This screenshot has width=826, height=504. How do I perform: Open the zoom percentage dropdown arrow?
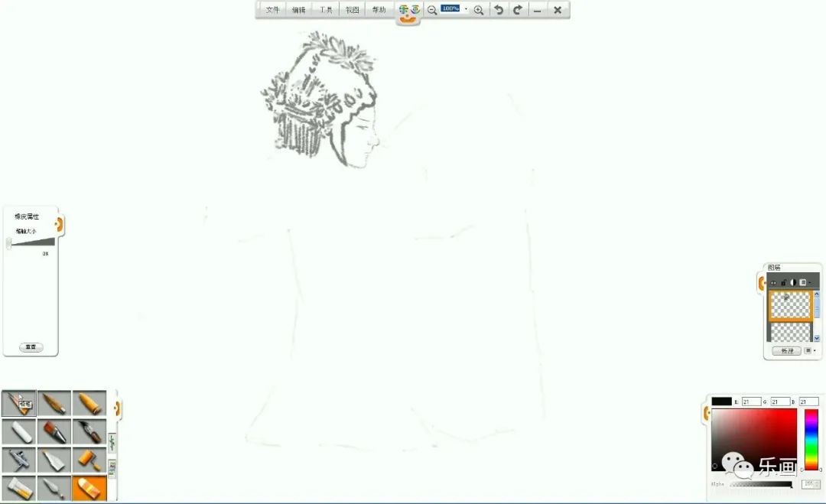[x=466, y=9]
